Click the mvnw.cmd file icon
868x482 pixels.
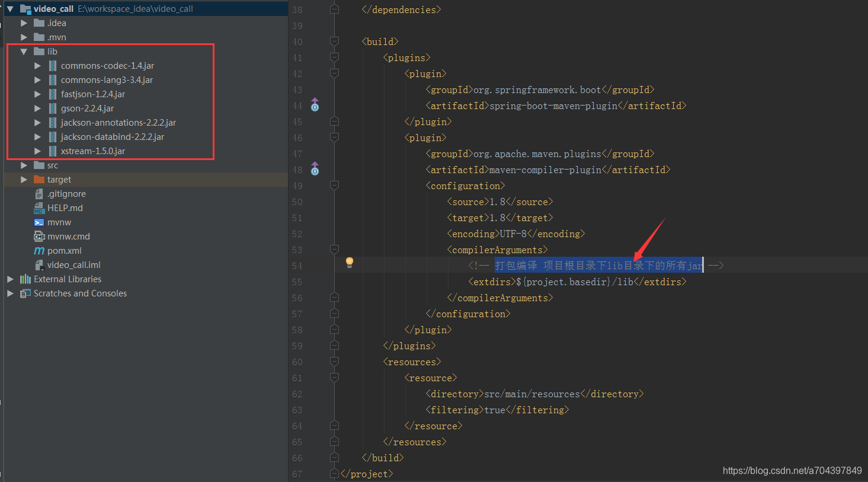(x=39, y=237)
